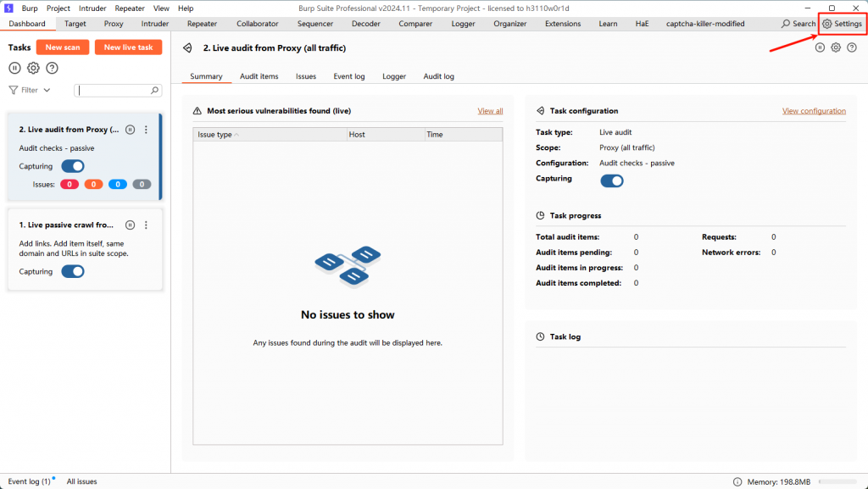868x489 pixels.
Task: Open task details settings gear icon
Action: tap(836, 47)
